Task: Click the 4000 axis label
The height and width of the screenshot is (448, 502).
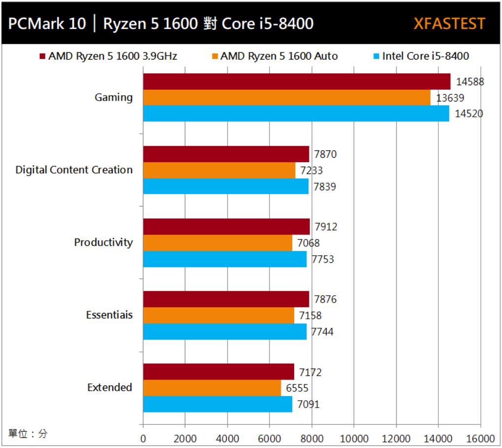Action: (227, 439)
